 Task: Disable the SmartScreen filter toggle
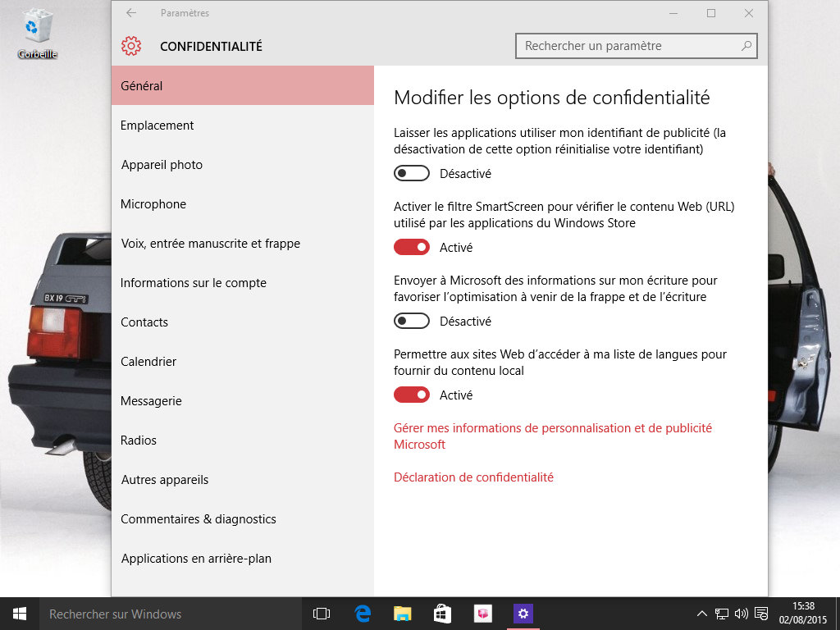point(412,248)
